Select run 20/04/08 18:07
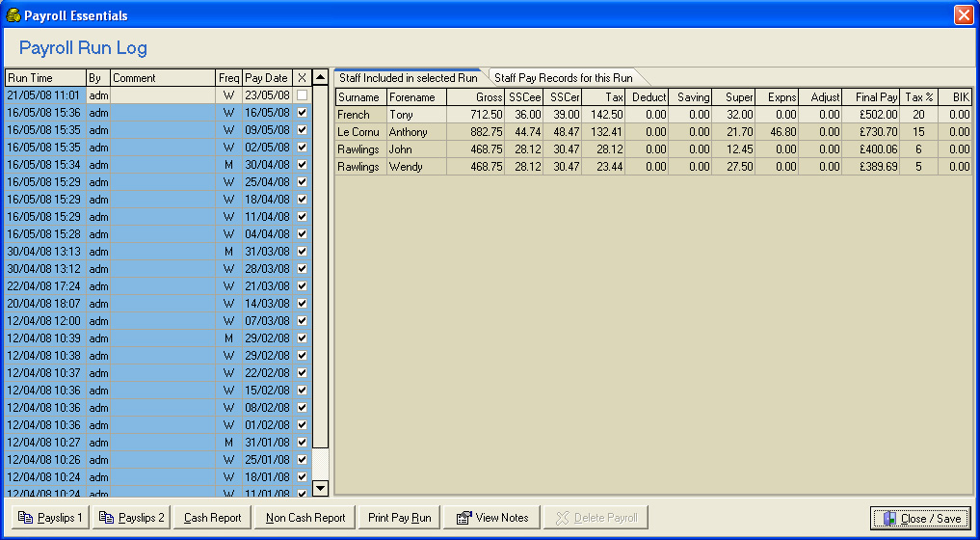Image resolution: width=980 pixels, height=540 pixels. [x=158, y=303]
